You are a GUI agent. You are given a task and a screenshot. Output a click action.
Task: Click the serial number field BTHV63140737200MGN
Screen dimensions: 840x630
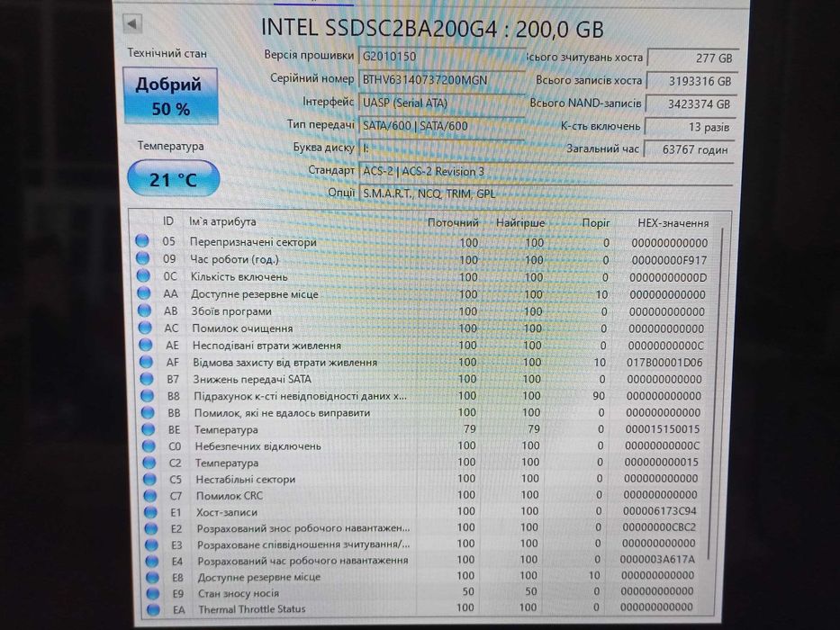pos(441,80)
